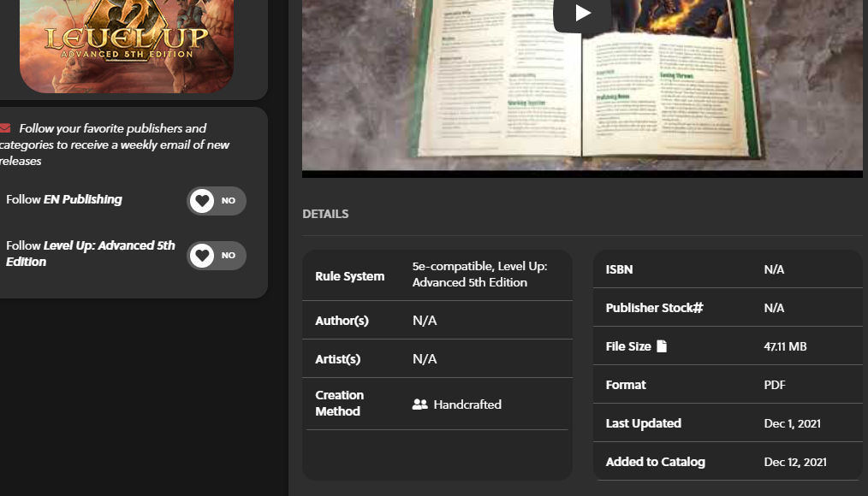Click the red envelope email icon
Image resolution: width=868 pixels, height=496 pixels.
[x=5, y=128]
